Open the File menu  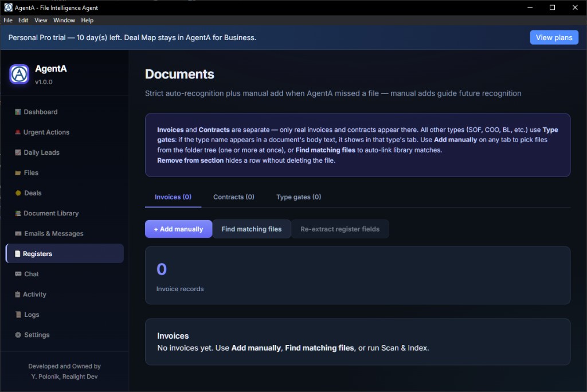click(8, 20)
